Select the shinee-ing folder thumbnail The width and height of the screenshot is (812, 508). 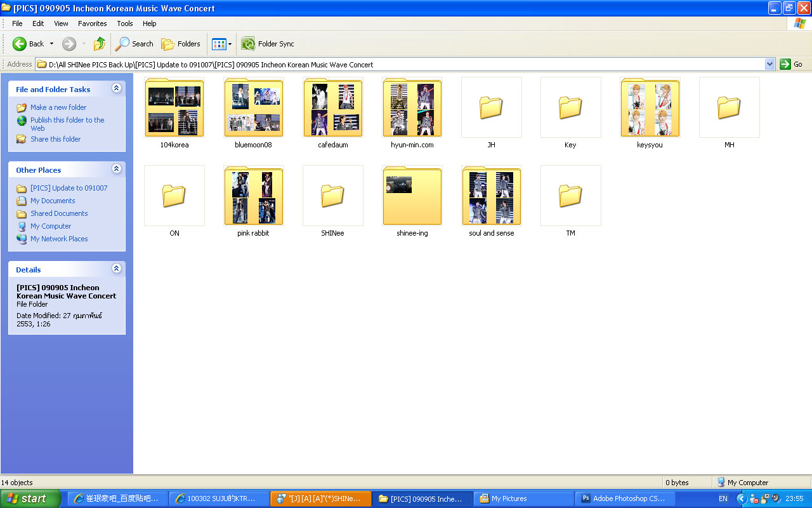(x=412, y=196)
